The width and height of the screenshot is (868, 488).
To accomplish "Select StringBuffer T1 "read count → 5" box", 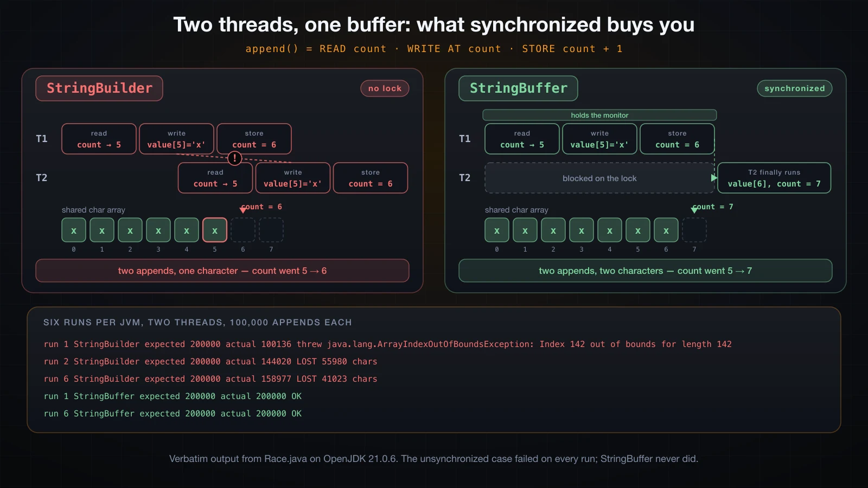I will click(x=522, y=139).
